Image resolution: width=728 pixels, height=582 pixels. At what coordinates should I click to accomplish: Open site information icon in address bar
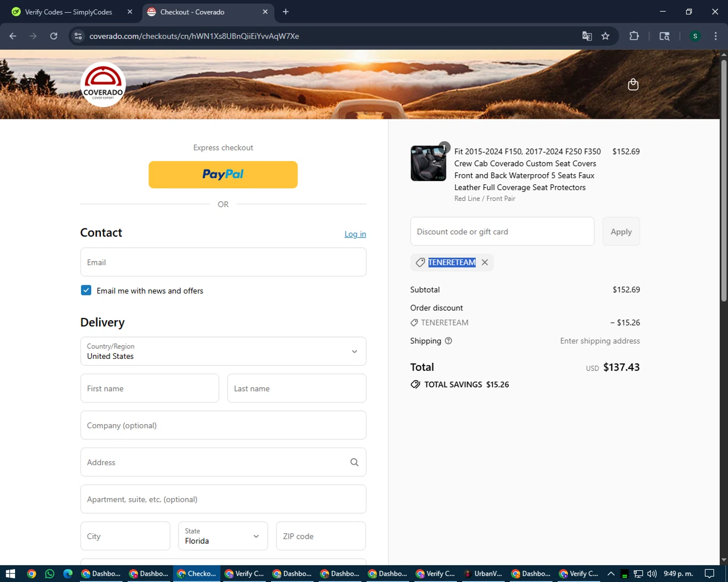coord(78,36)
